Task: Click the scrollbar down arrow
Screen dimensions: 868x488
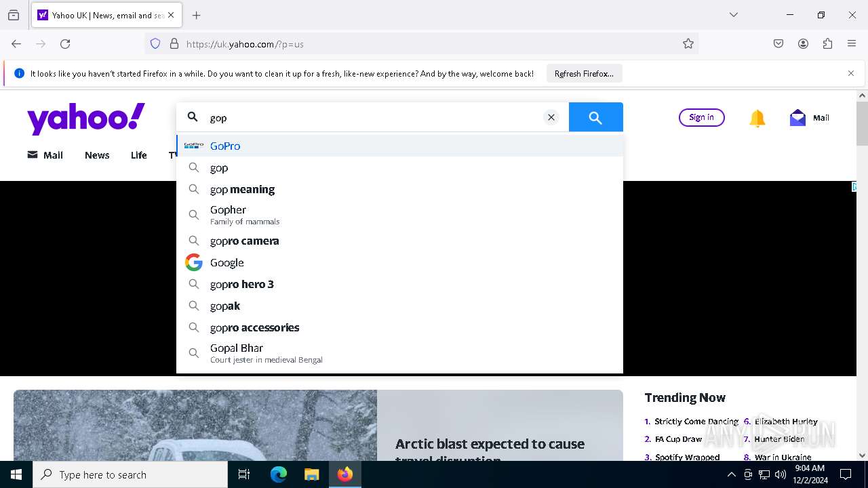Action: tap(862, 455)
